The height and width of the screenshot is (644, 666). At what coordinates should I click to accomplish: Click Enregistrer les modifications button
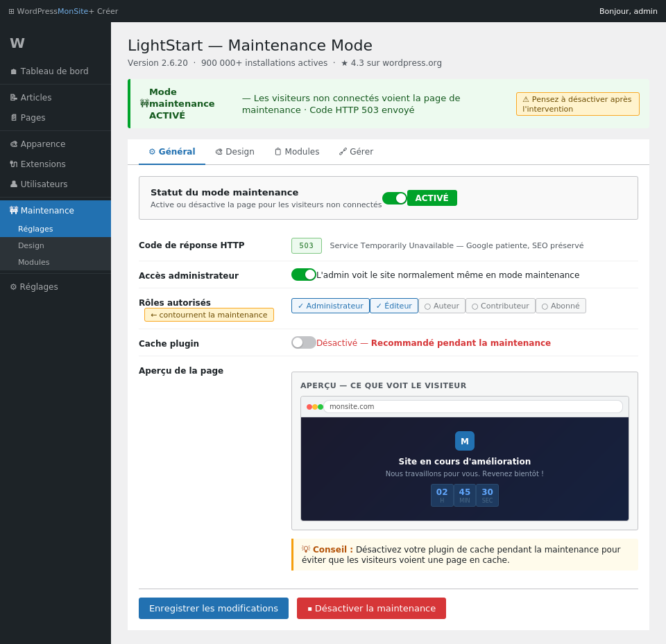[214, 608]
